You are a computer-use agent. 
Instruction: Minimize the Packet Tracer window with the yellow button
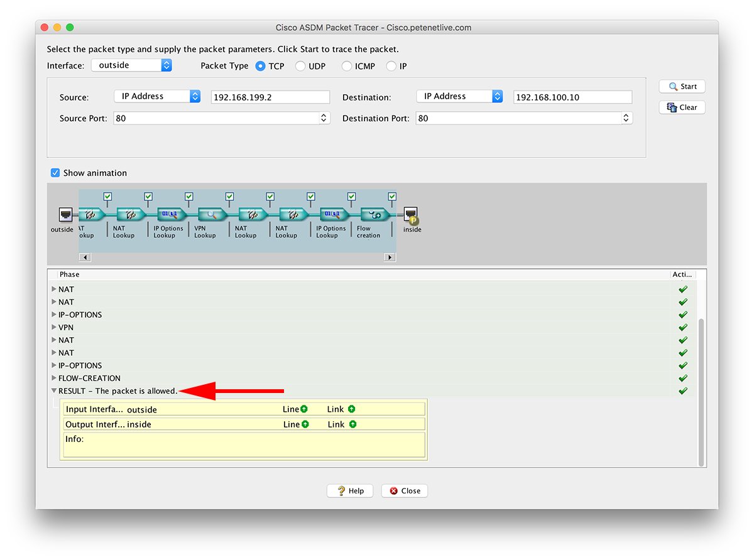pos(57,28)
